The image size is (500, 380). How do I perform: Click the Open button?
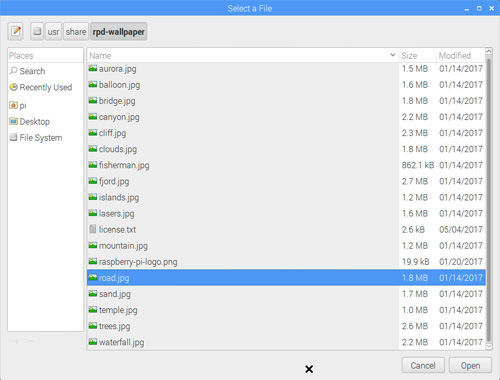[x=470, y=365]
